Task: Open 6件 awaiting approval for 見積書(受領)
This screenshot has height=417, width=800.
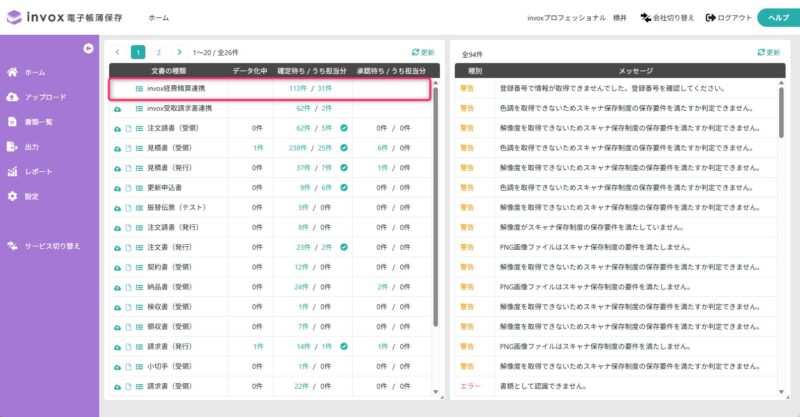Action: [382, 148]
